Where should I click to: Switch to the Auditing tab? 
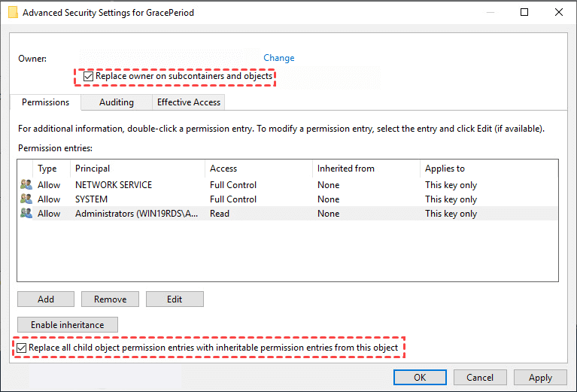(116, 102)
